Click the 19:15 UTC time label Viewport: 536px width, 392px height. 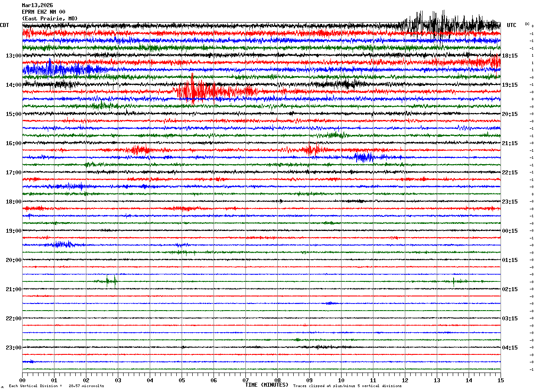[510, 85]
